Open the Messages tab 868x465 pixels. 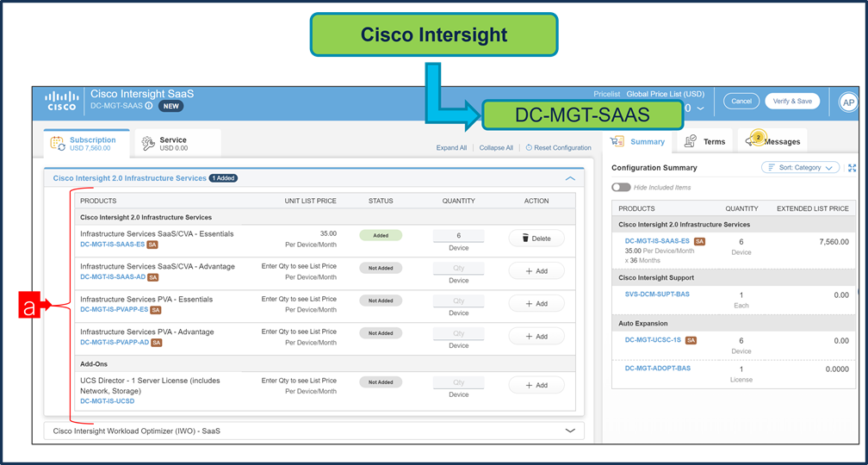pos(772,141)
